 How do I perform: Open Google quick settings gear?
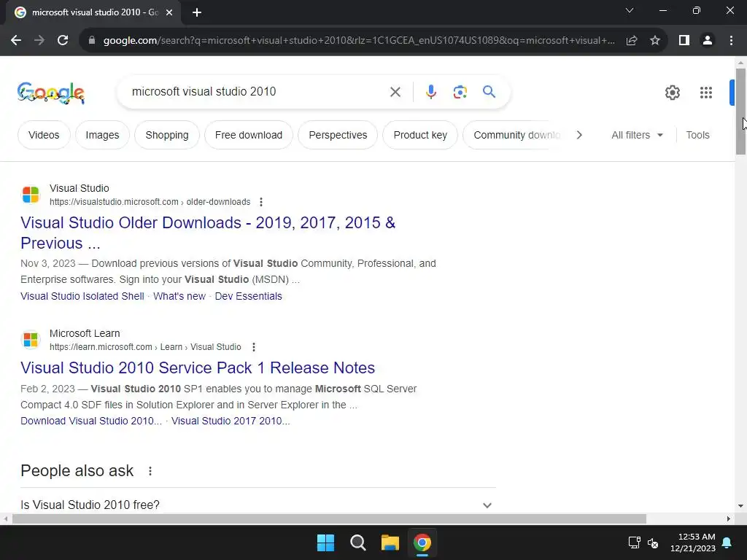pyautogui.click(x=672, y=93)
